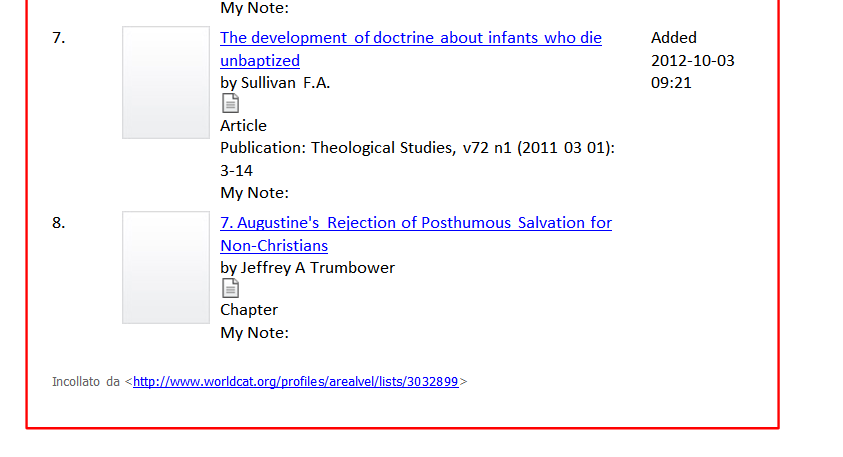This screenshot has height=457, width=843.
Task: Click the 'Incollato da' source caption
Action: coord(85,382)
